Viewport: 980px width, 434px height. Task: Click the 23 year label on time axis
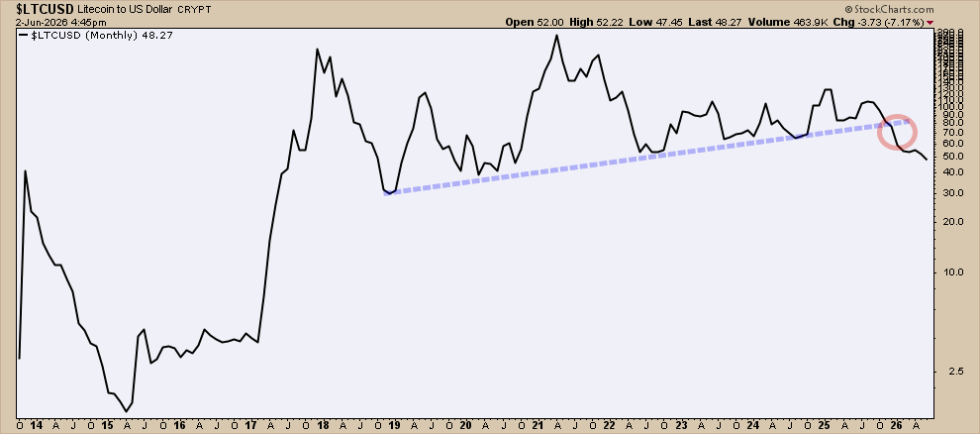coord(681,425)
